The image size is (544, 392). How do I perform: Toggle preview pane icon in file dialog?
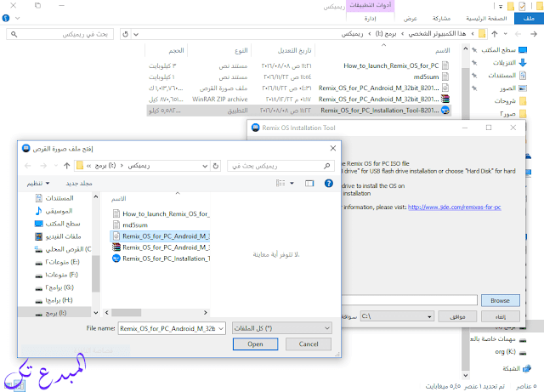coord(309,184)
